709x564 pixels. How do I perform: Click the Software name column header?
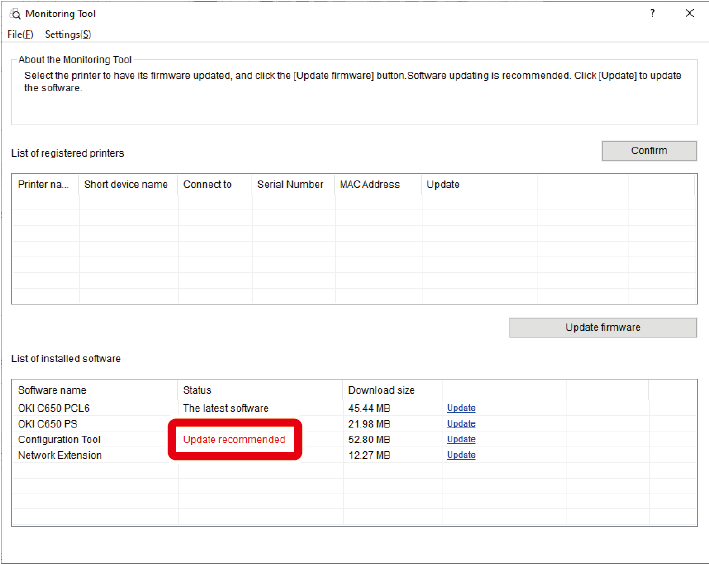click(53, 390)
